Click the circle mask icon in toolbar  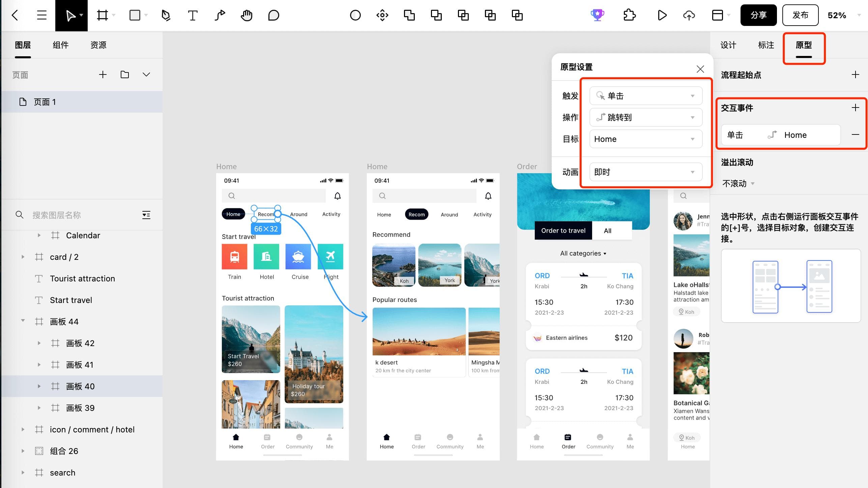pos(355,15)
